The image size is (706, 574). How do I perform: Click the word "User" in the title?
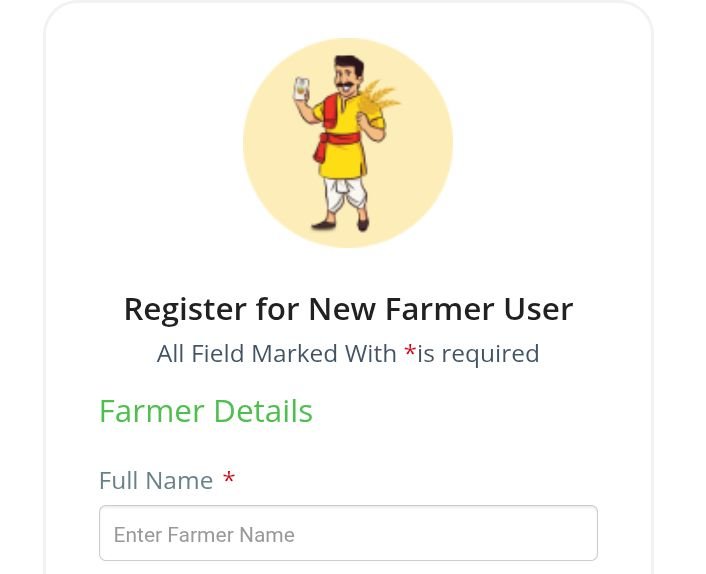540,309
